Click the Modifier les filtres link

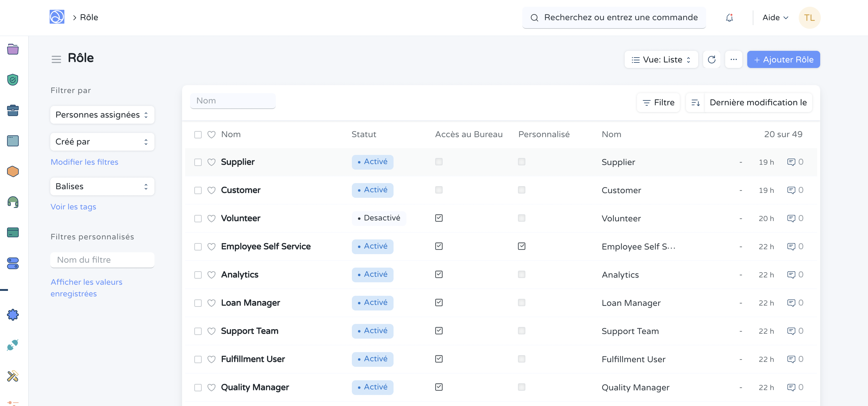point(84,162)
